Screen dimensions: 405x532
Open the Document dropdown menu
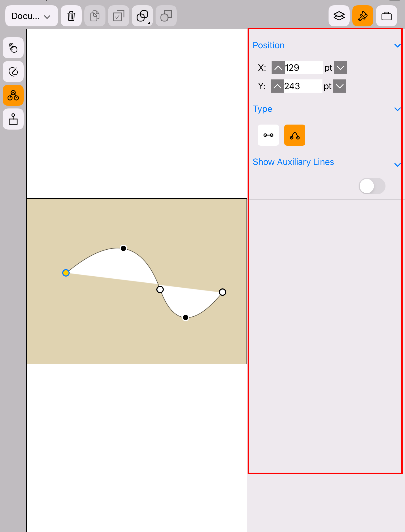click(x=32, y=16)
